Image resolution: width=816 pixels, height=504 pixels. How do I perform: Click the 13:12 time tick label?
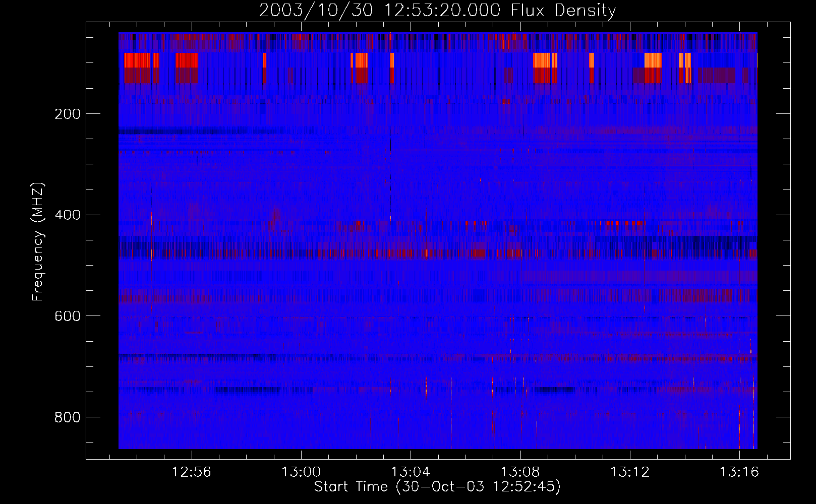[x=629, y=472]
